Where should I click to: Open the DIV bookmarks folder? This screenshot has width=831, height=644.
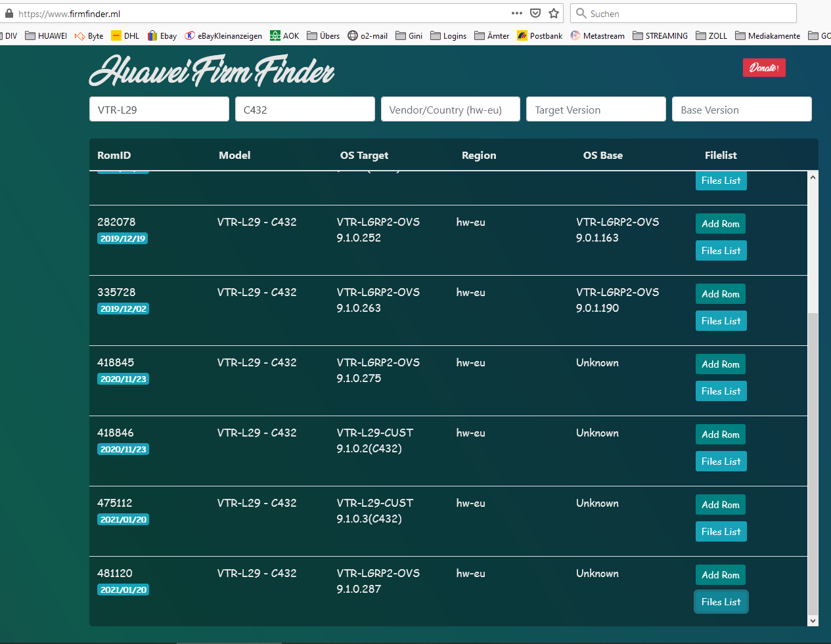click(9, 35)
